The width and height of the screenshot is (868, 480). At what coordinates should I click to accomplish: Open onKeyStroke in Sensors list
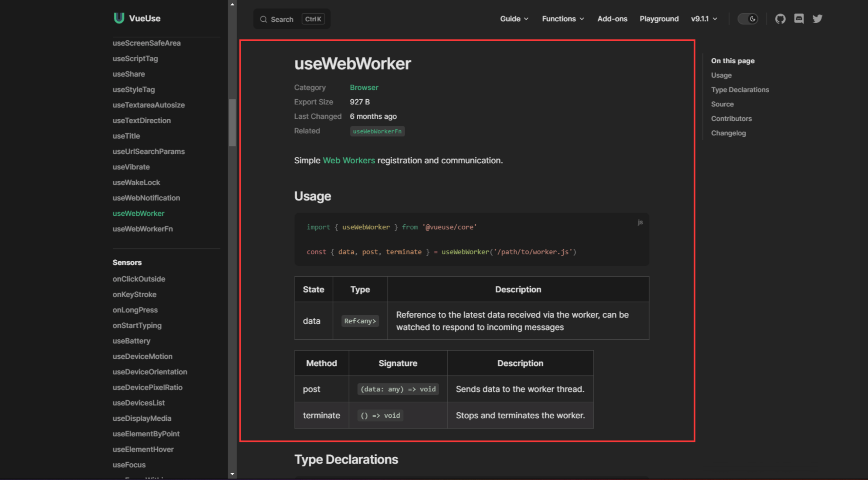134,295
